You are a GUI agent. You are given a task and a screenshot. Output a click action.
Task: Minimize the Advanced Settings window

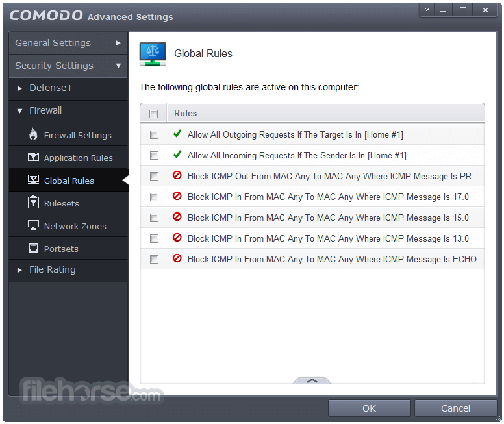tap(444, 10)
